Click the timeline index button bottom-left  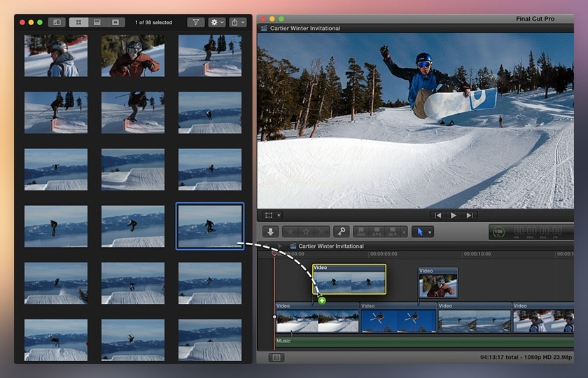pyautogui.click(x=276, y=358)
